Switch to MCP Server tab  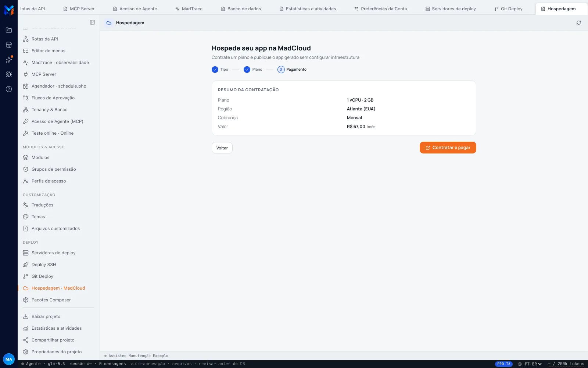(x=79, y=9)
